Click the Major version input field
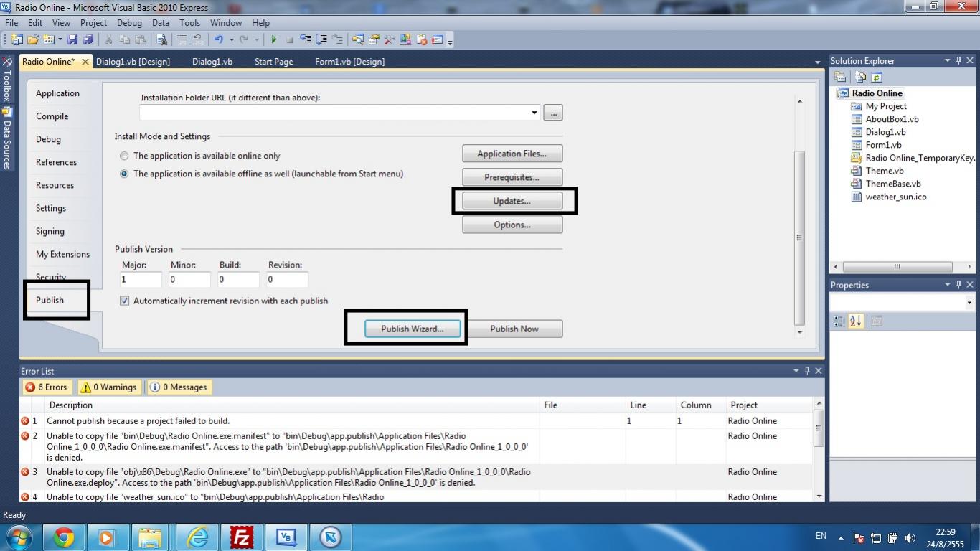Viewport: 980px width, 551px height. pyautogui.click(x=141, y=280)
